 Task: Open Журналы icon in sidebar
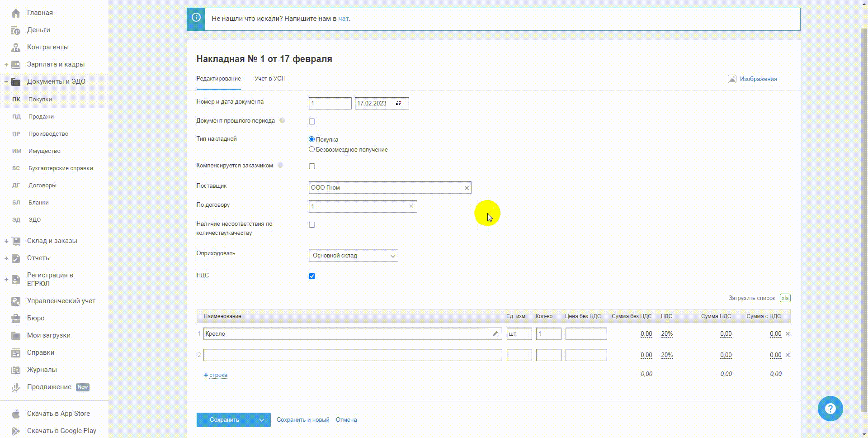(16, 370)
